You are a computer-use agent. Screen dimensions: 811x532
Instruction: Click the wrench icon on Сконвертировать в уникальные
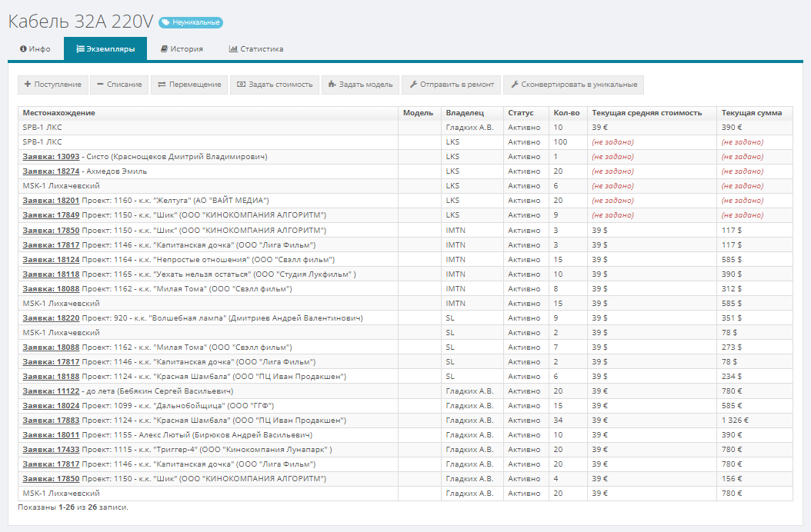point(514,85)
